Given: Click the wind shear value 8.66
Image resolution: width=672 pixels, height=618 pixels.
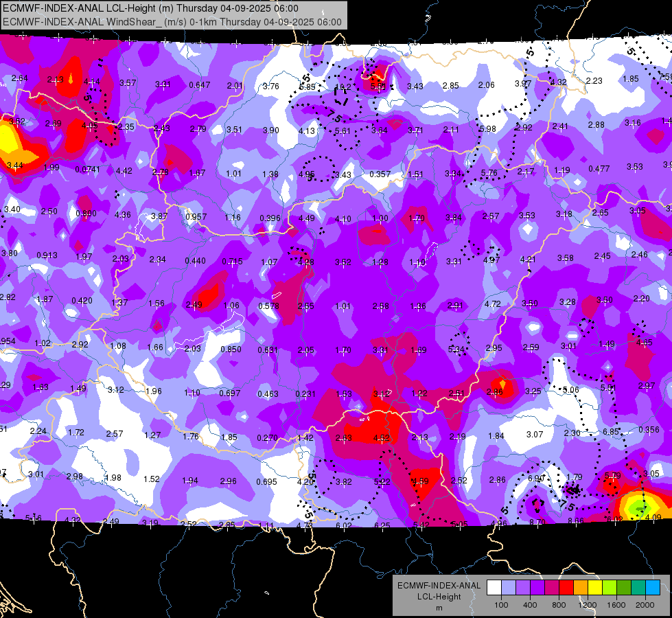Looking at the screenshot, I should (576, 520).
